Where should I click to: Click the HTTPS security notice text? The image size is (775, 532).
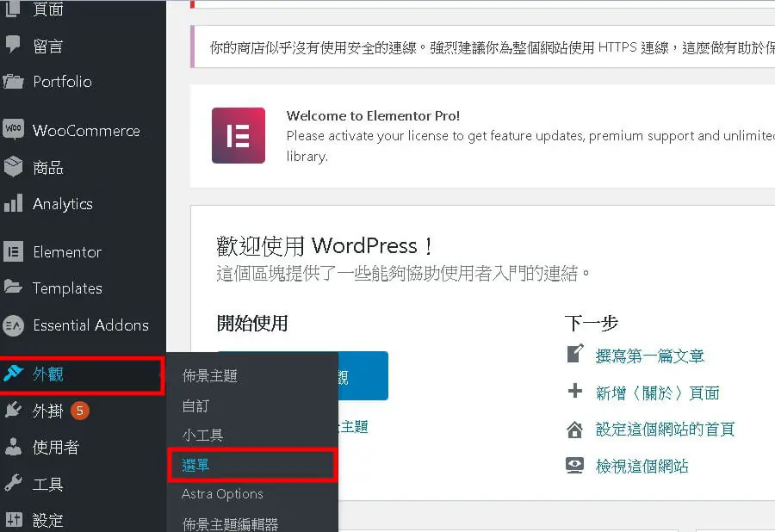pyautogui.click(x=493, y=48)
